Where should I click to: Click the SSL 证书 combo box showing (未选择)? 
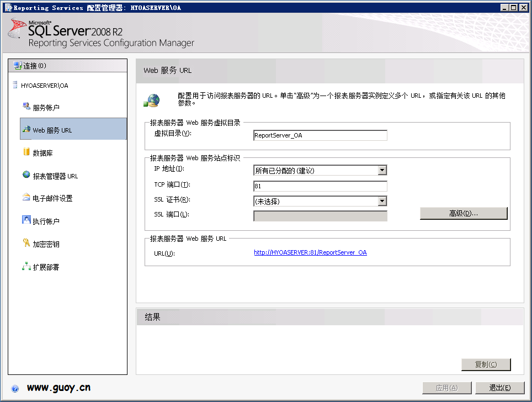click(320, 202)
